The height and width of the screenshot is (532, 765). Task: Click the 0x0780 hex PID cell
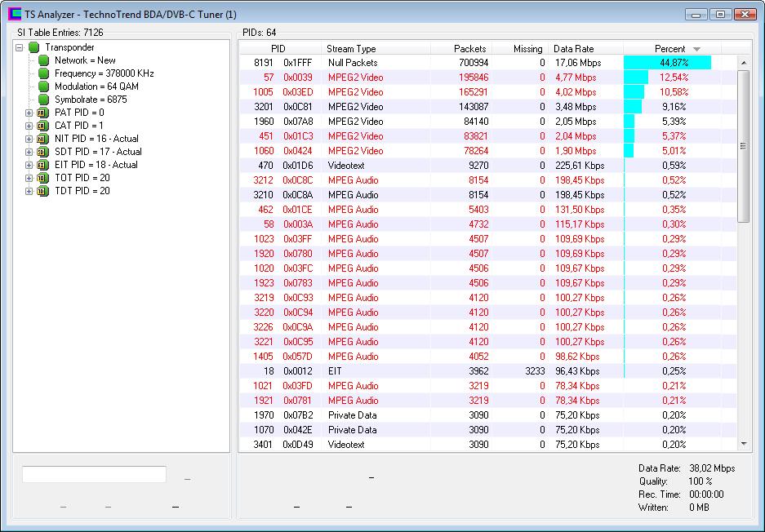(298, 253)
